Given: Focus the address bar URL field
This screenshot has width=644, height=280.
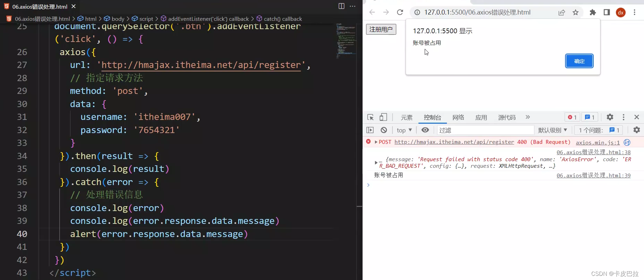Looking at the screenshot, I should (x=477, y=12).
